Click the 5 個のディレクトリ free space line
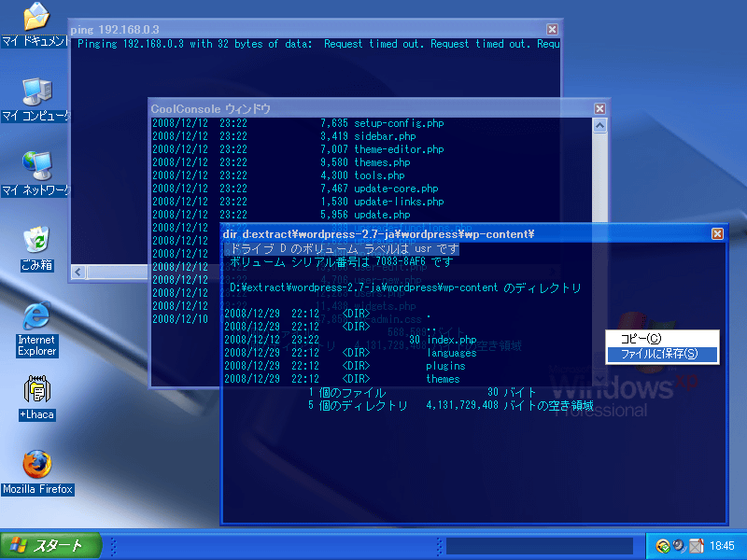Viewport: 747px width, 560px height. [x=451, y=405]
